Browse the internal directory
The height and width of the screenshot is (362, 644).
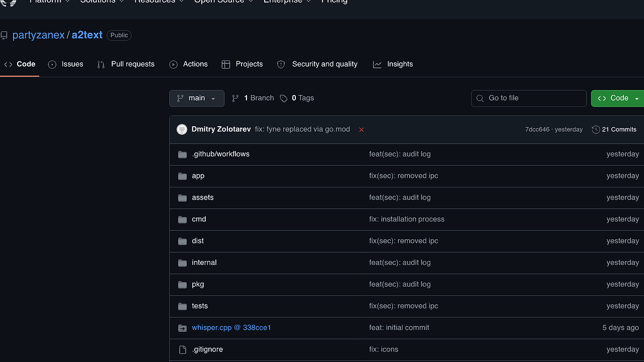pyautogui.click(x=204, y=262)
